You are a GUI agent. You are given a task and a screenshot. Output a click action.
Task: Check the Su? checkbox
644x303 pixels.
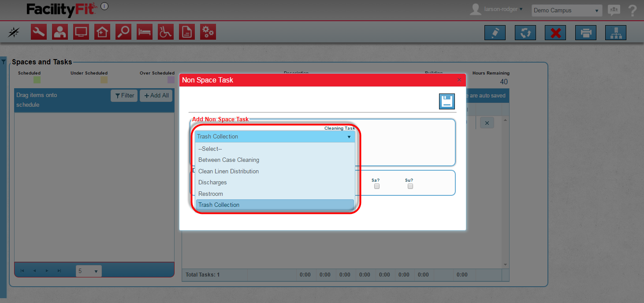pos(410,186)
